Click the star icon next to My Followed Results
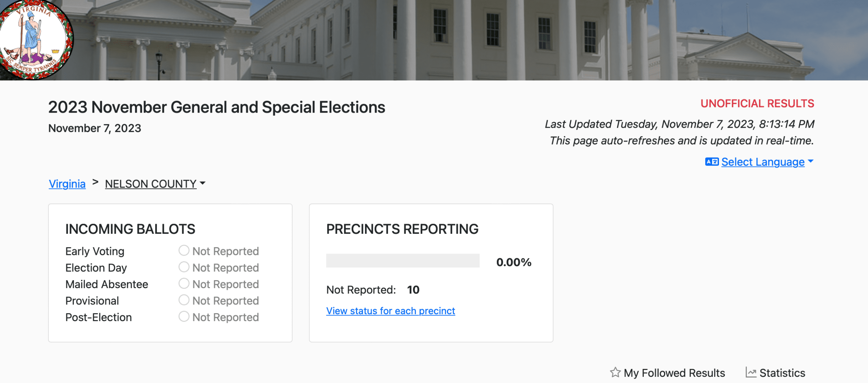Screen dimensions: 868x383 [x=616, y=372]
